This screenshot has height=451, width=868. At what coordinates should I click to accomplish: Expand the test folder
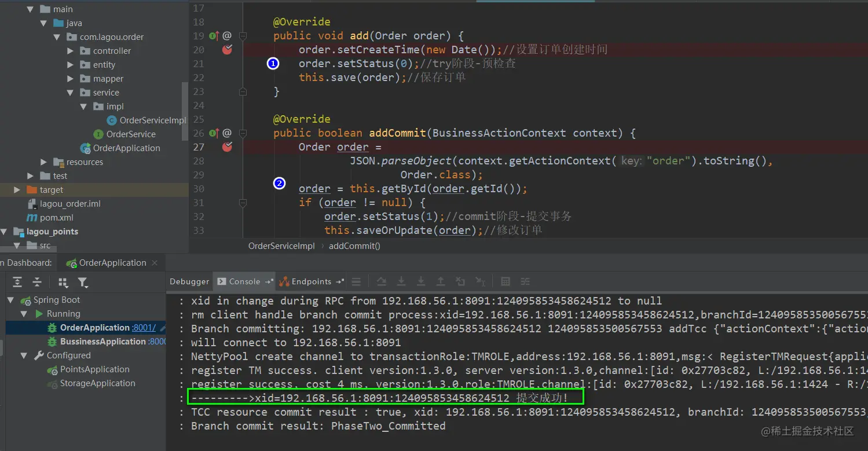30,176
